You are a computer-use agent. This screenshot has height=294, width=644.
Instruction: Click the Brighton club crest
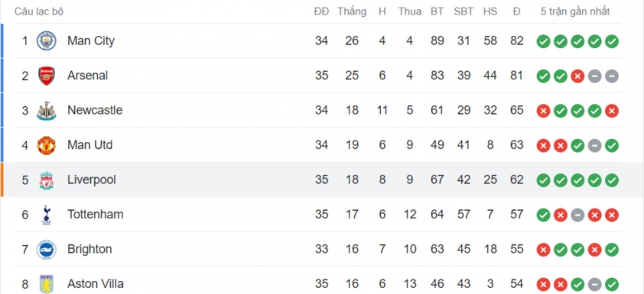point(47,250)
